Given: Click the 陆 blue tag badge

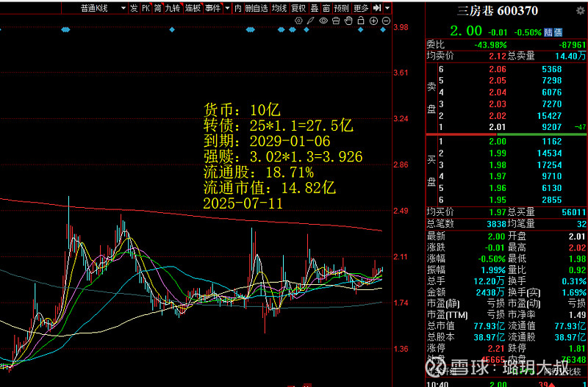Looking at the screenshot, I should (x=548, y=32).
